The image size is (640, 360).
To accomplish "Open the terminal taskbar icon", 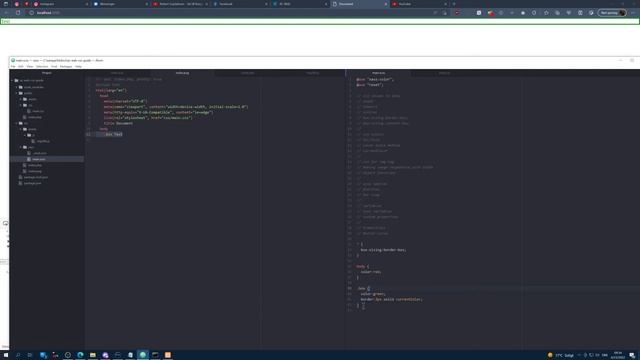I will pos(155,355).
